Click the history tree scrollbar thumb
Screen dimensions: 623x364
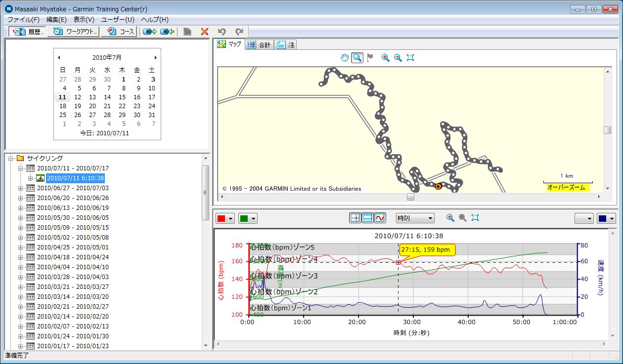pos(206,193)
